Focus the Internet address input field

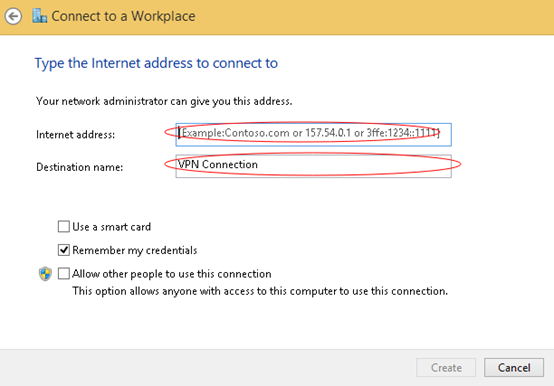(313, 134)
